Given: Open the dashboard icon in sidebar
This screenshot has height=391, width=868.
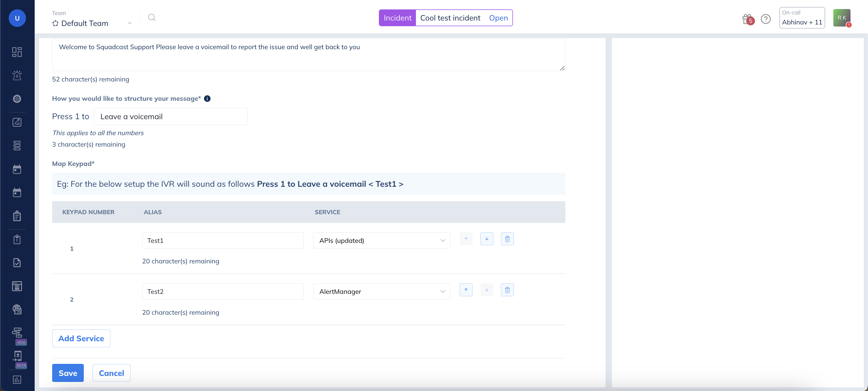Looking at the screenshot, I should (x=17, y=52).
